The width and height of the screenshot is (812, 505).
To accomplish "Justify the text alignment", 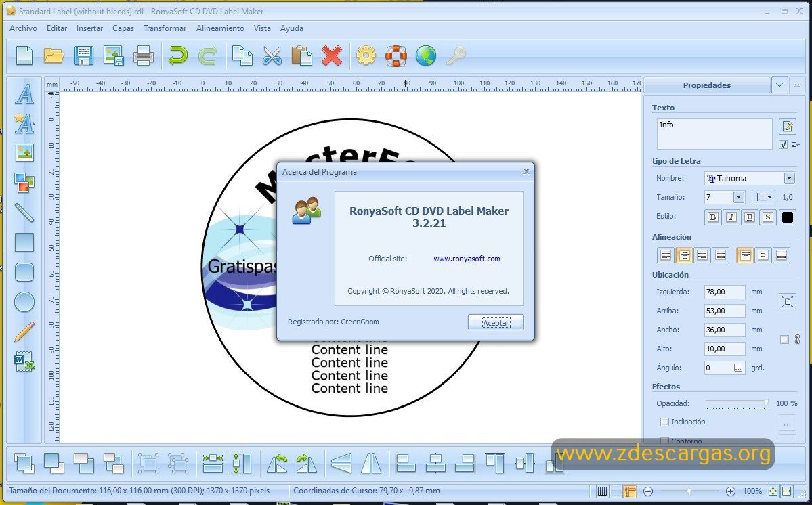I will pyautogui.click(x=721, y=255).
